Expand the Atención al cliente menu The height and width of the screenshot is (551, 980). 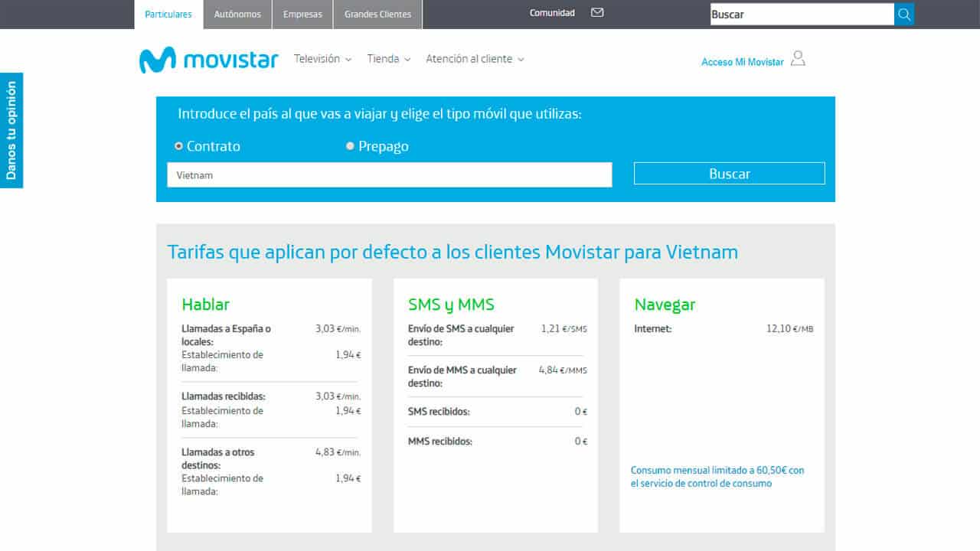pyautogui.click(x=475, y=59)
